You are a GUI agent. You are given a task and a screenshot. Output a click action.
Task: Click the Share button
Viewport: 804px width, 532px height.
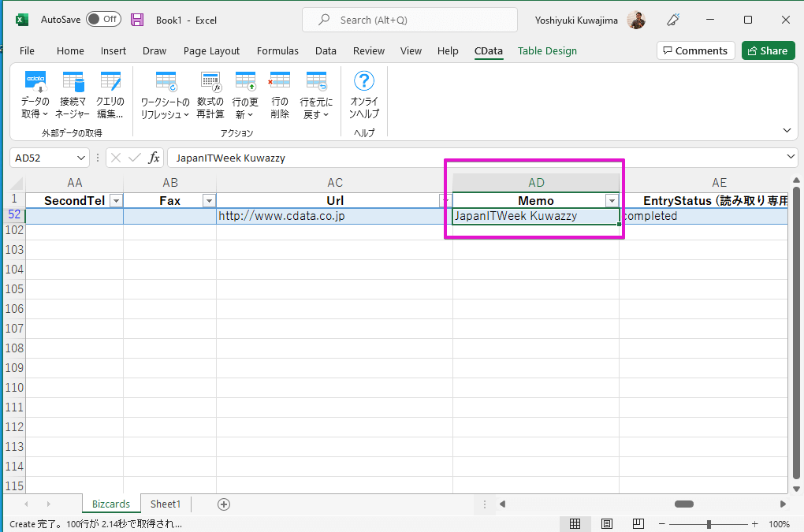[768, 50]
